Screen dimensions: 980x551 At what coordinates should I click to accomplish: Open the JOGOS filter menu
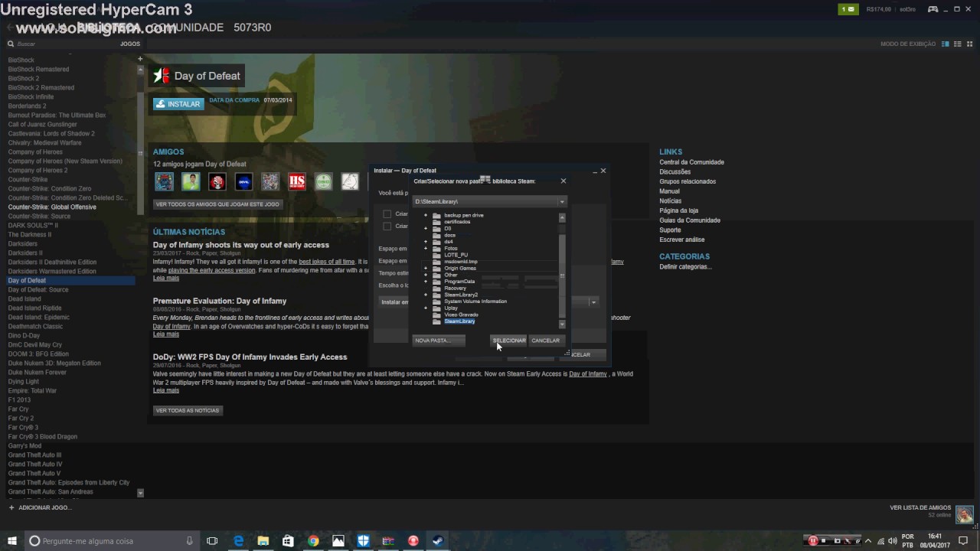[x=129, y=44]
